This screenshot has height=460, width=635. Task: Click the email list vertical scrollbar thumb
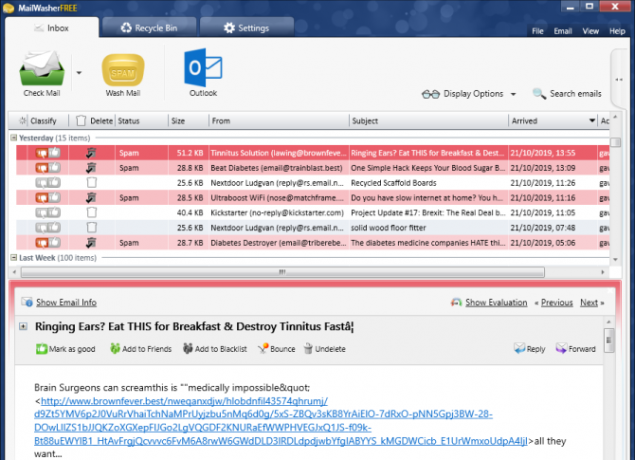[x=615, y=142]
